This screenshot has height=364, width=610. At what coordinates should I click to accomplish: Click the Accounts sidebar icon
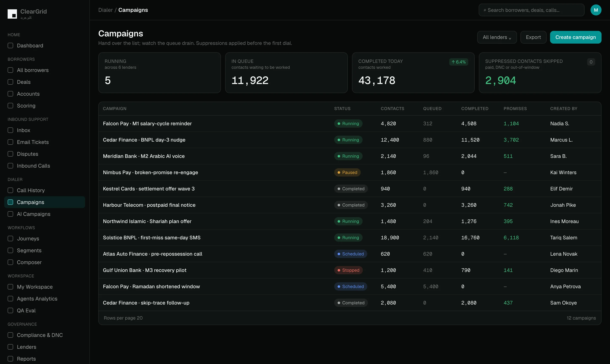(x=10, y=94)
